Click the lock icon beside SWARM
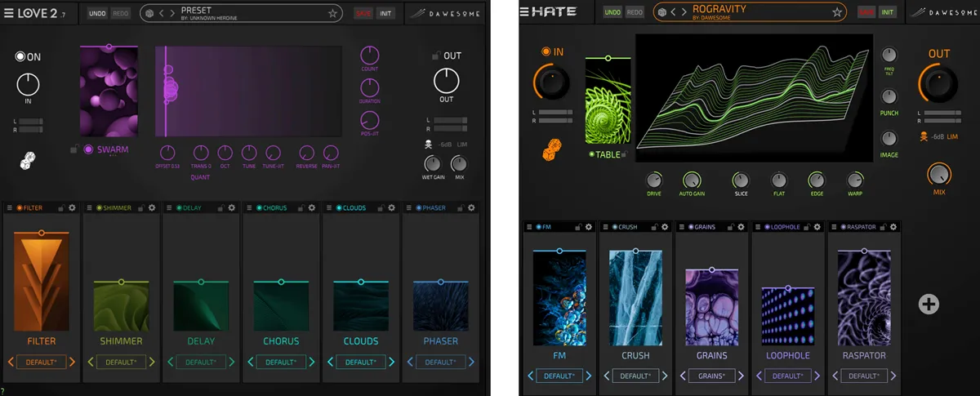 [x=74, y=149]
